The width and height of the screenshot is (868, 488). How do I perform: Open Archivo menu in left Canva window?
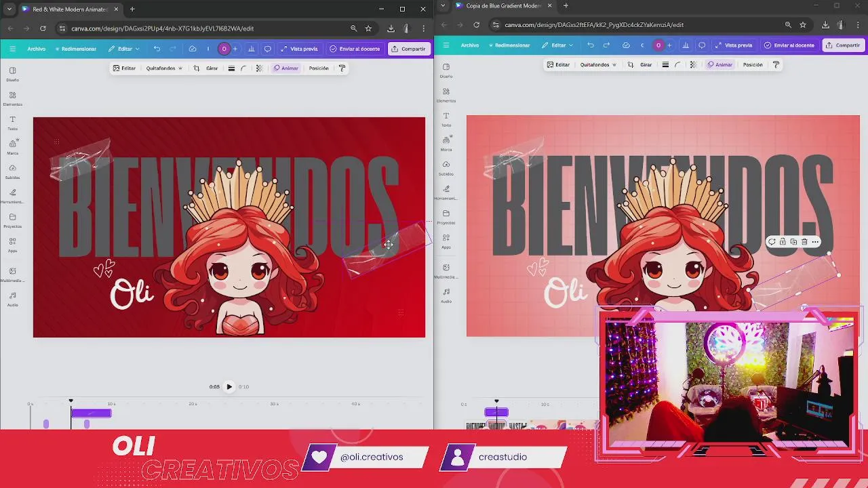37,49
